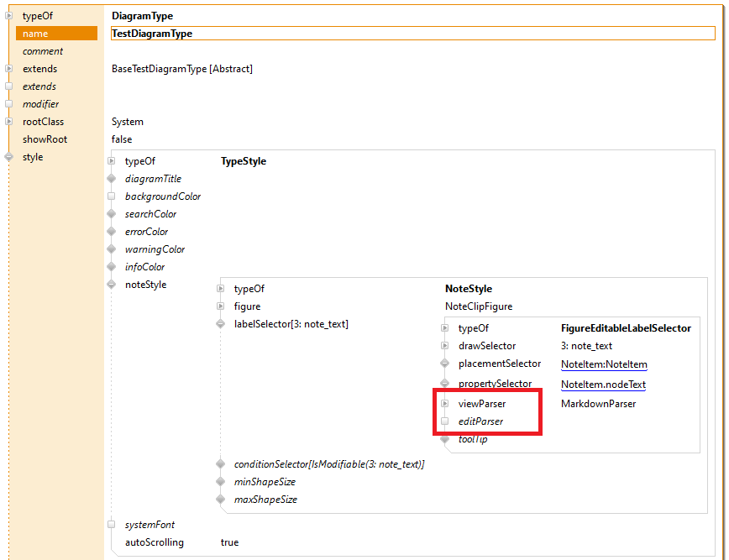This screenshot has height=560, width=729.
Task: Toggle the square box beside backgroundColor
Action: [111, 196]
